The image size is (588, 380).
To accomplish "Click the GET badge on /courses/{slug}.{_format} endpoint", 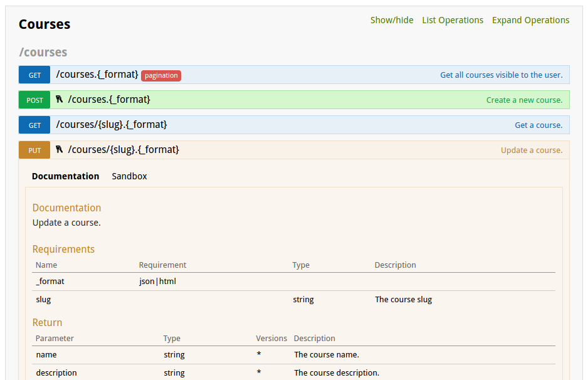I will coord(34,125).
